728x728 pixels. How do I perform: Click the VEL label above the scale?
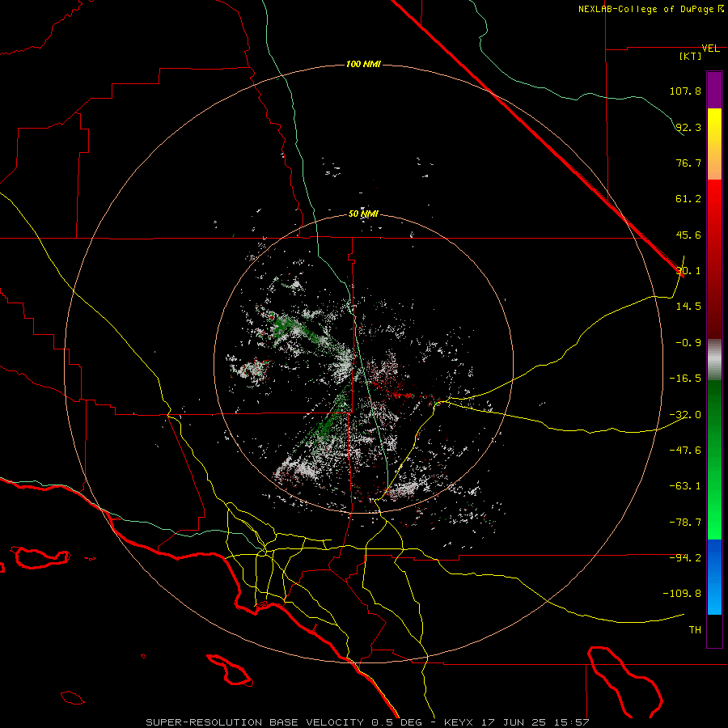click(710, 49)
